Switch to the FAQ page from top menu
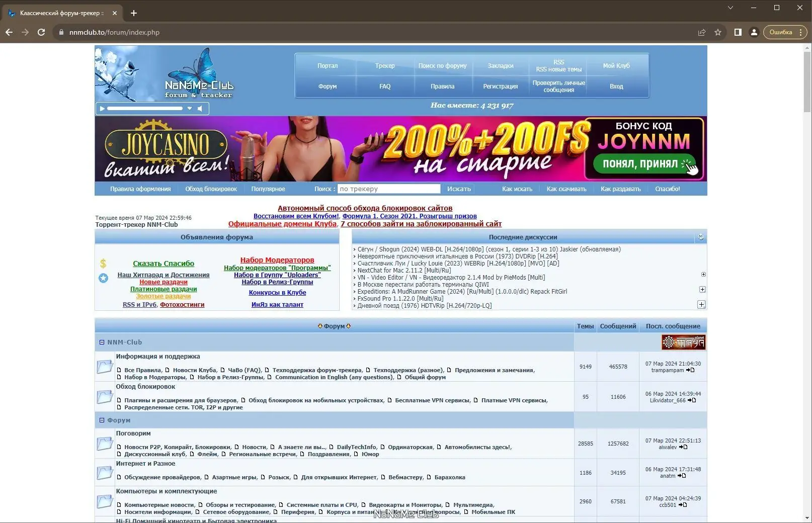Screen dimensions: 812x523 [384, 86]
